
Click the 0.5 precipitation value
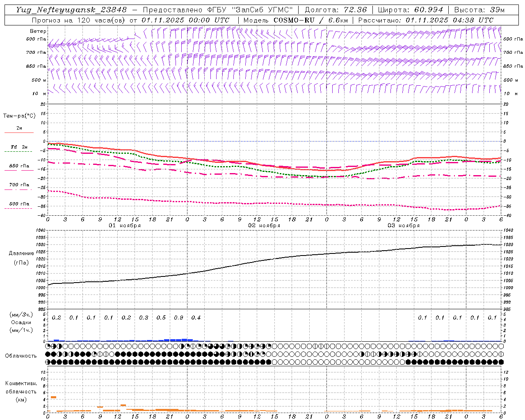coord(161,317)
